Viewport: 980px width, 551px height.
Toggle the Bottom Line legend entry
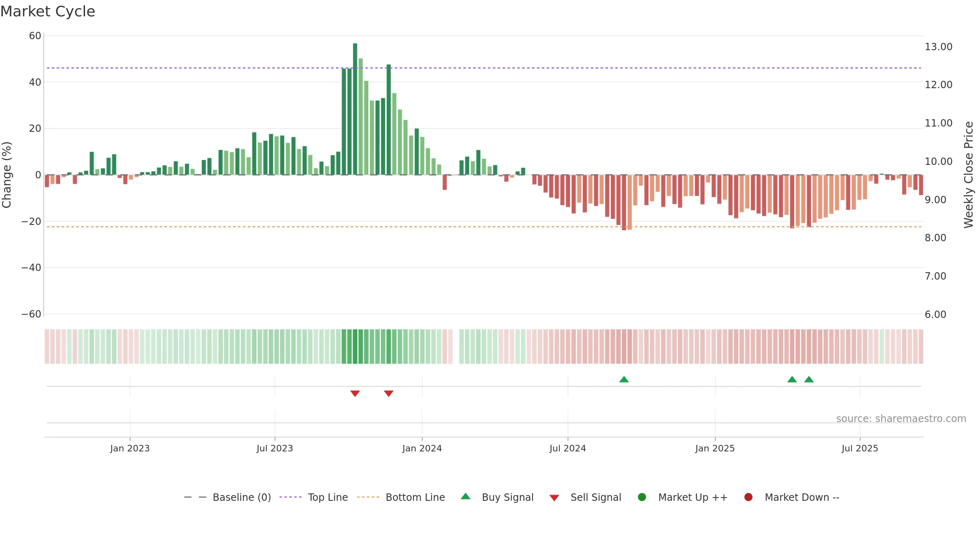[x=401, y=497]
